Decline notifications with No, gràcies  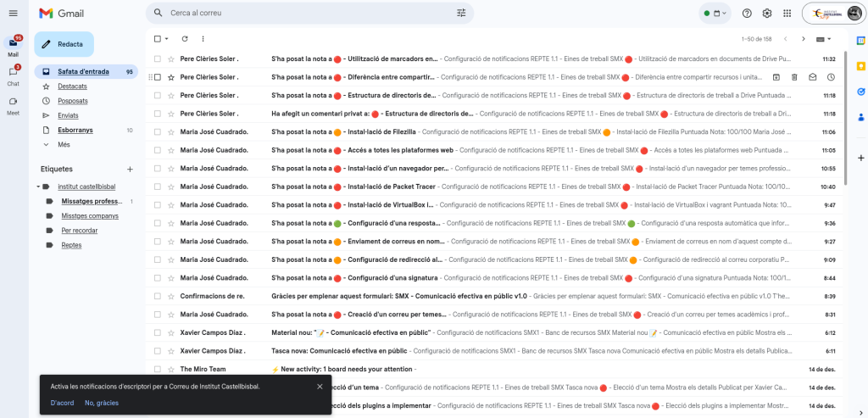(x=102, y=403)
